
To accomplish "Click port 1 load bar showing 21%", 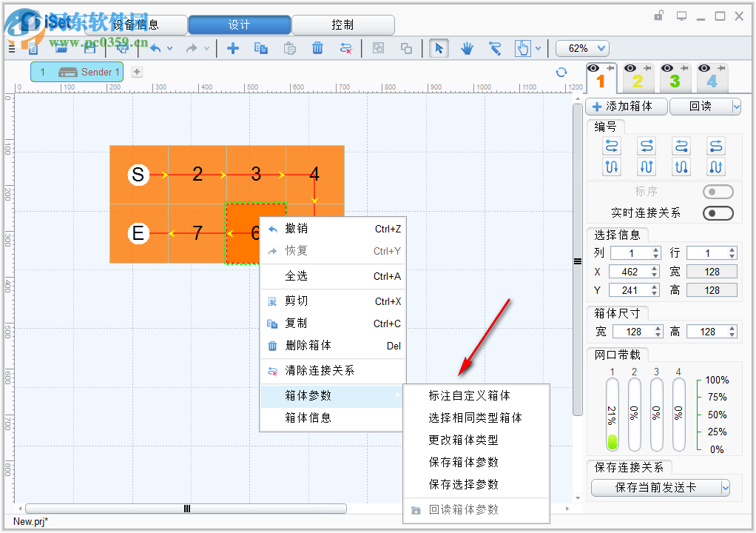I will pyautogui.click(x=612, y=415).
